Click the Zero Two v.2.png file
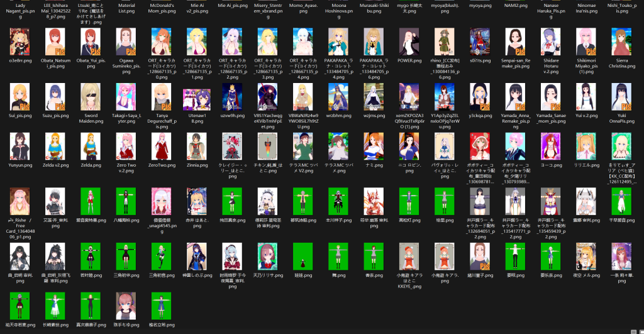 (x=126, y=146)
